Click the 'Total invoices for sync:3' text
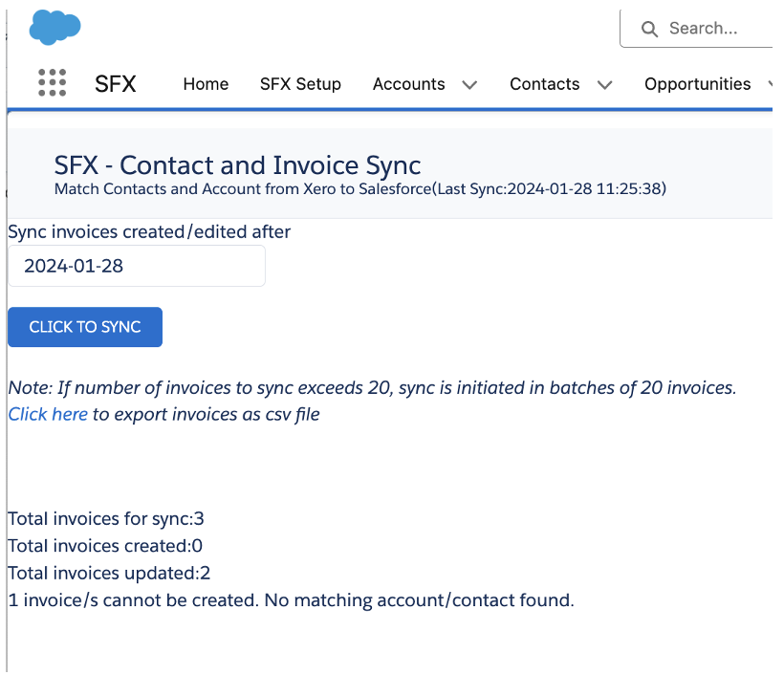Viewport: 784px width, 675px height. [x=106, y=519]
